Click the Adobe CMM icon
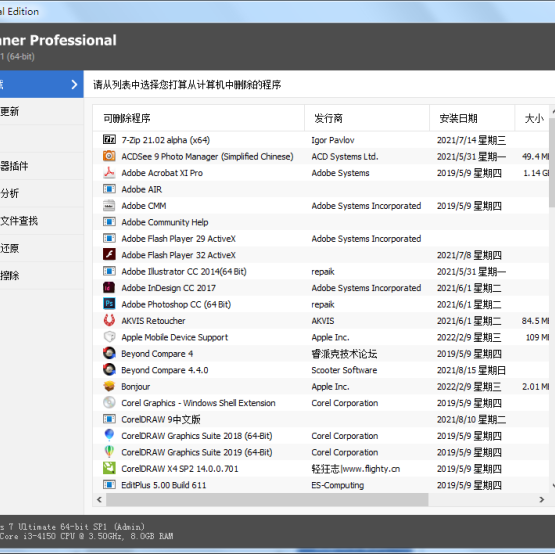 (109, 205)
